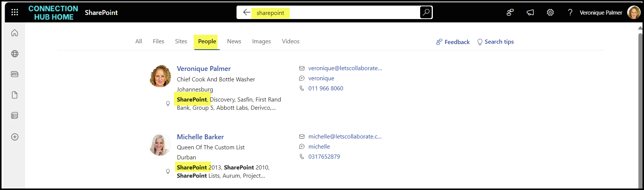This screenshot has width=644, height=190.
Task: Open My files icon in sidebar
Action: click(x=15, y=95)
